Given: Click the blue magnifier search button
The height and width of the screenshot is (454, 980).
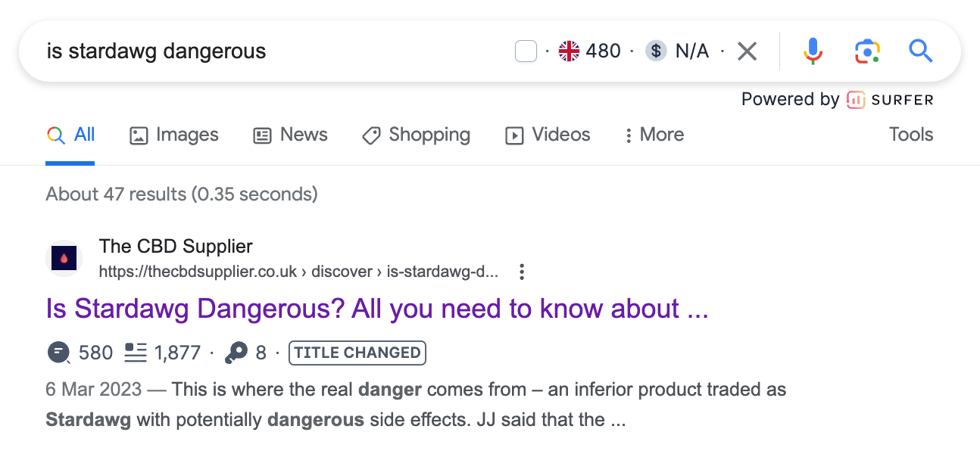Looking at the screenshot, I should [x=920, y=51].
